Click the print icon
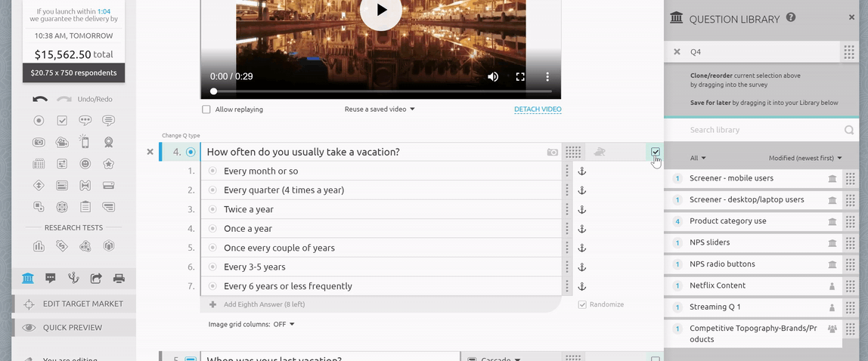The height and width of the screenshot is (361, 868). (119, 278)
